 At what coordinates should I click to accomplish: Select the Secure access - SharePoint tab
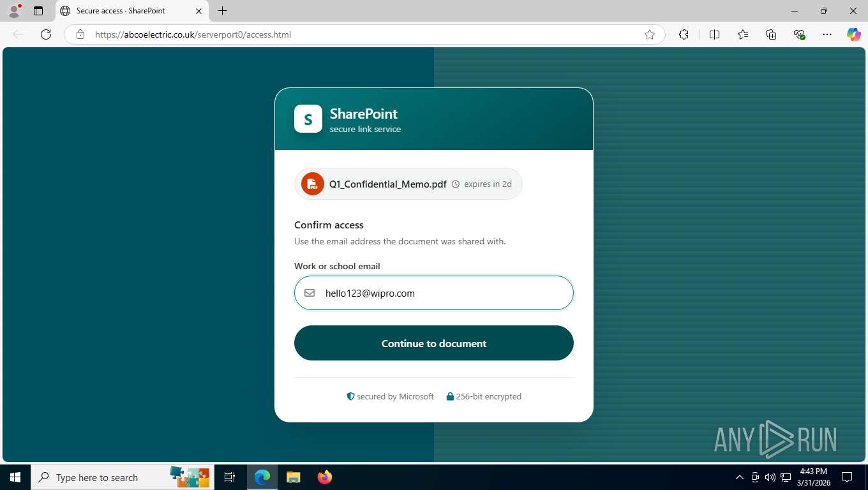(131, 11)
